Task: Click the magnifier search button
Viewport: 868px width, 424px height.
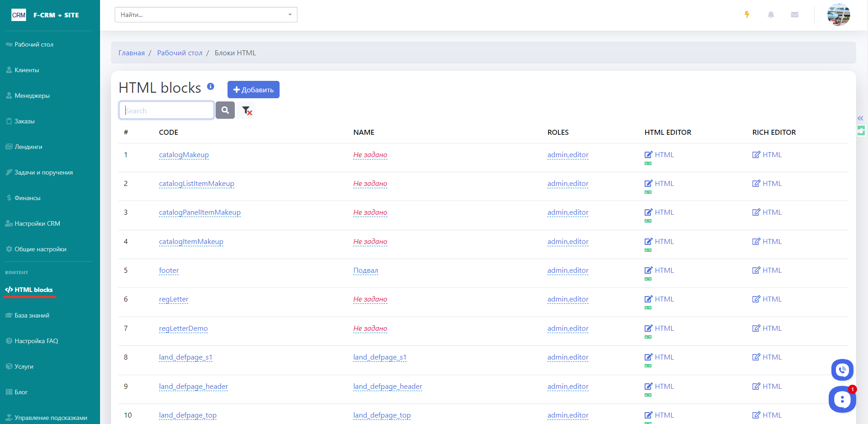Action: (225, 110)
